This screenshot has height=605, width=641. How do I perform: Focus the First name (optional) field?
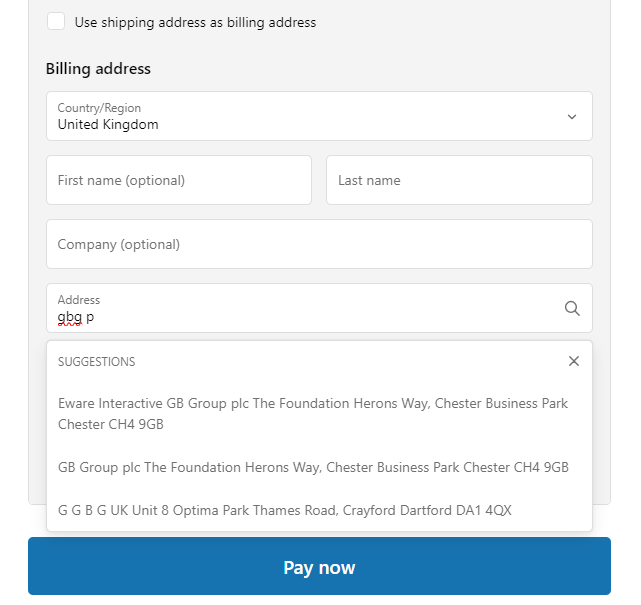tap(179, 180)
